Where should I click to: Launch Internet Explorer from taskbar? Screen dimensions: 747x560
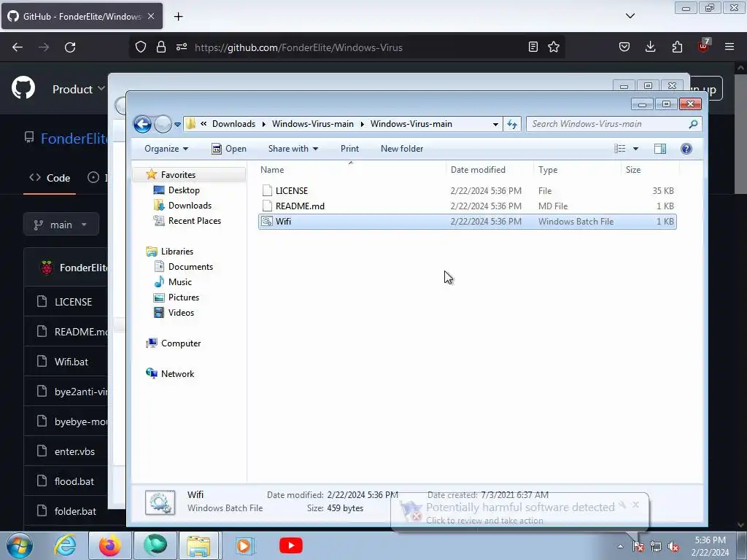[65, 545]
